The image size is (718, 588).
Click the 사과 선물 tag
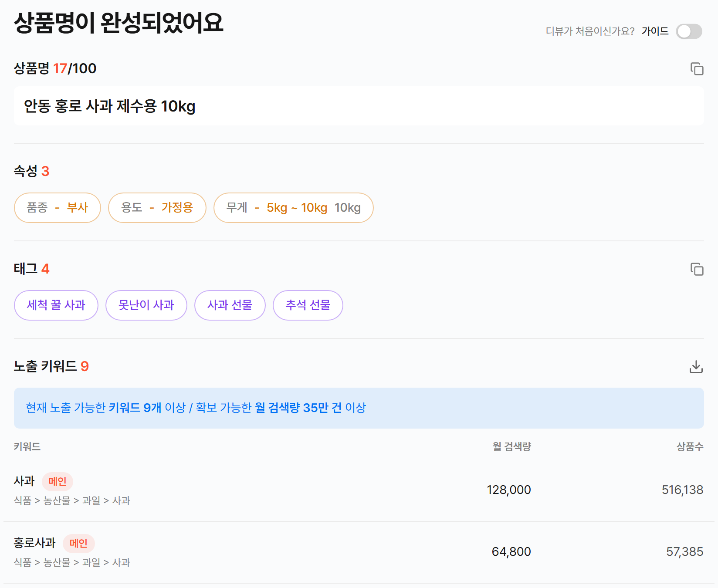point(230,305)
